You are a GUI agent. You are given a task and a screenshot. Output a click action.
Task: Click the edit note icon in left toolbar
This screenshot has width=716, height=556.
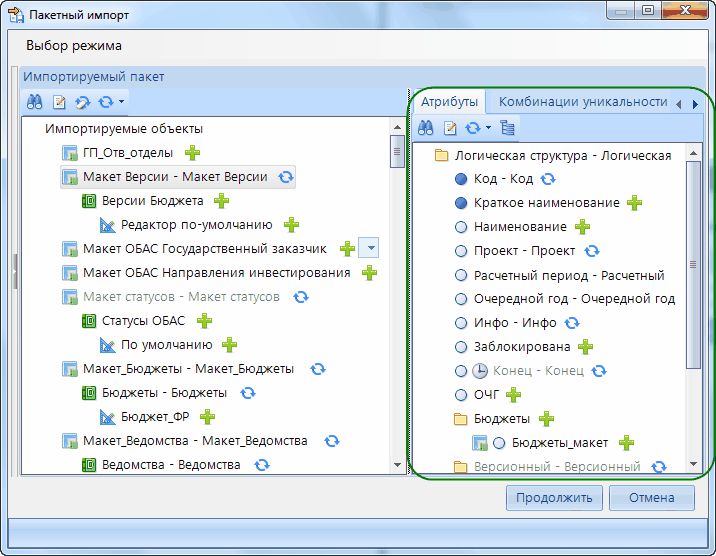point(59,102)
